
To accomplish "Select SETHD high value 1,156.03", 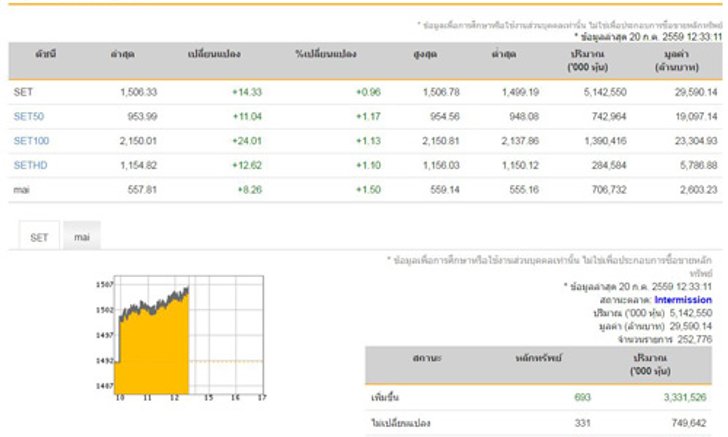I will point(441,165).
